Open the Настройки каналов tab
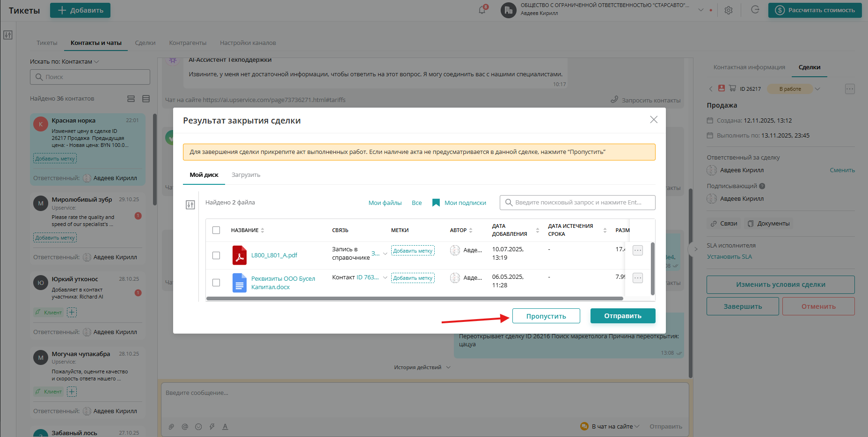This screenshot has height=437, width=868. pyautogui.click(x=248, y=43)
